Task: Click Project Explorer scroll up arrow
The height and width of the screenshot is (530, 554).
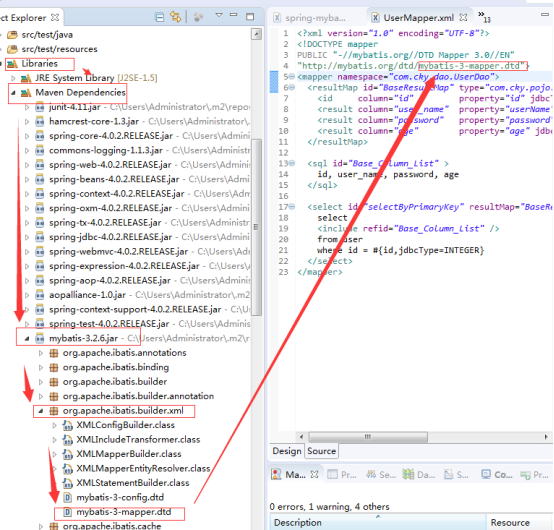Action: [x=257, y=34]
